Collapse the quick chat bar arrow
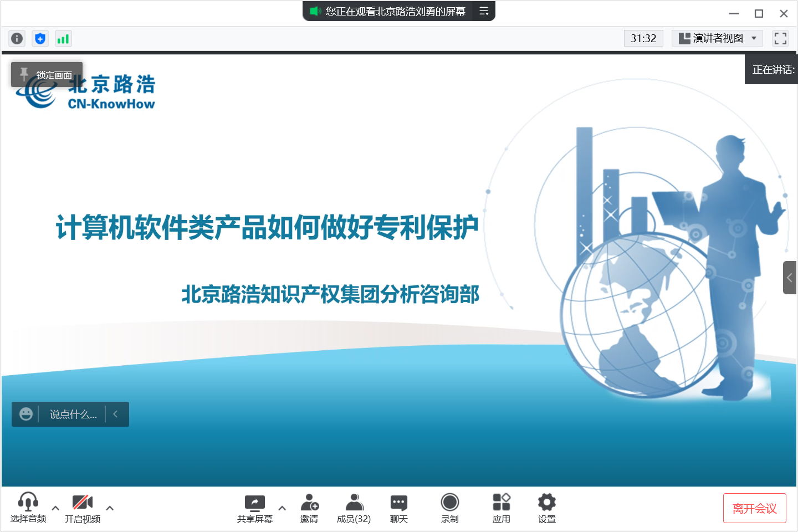 click(116, 414)
